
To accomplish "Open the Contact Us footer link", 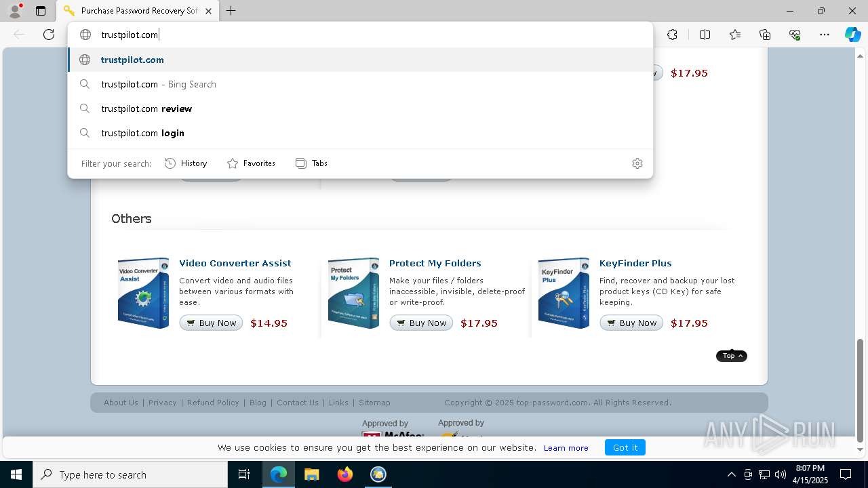I will click(298, 403).
